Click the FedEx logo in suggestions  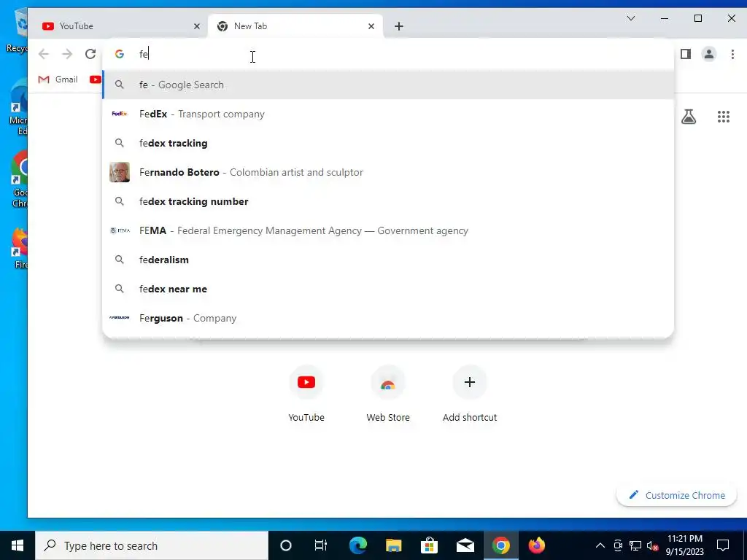(x=120, y=114)
